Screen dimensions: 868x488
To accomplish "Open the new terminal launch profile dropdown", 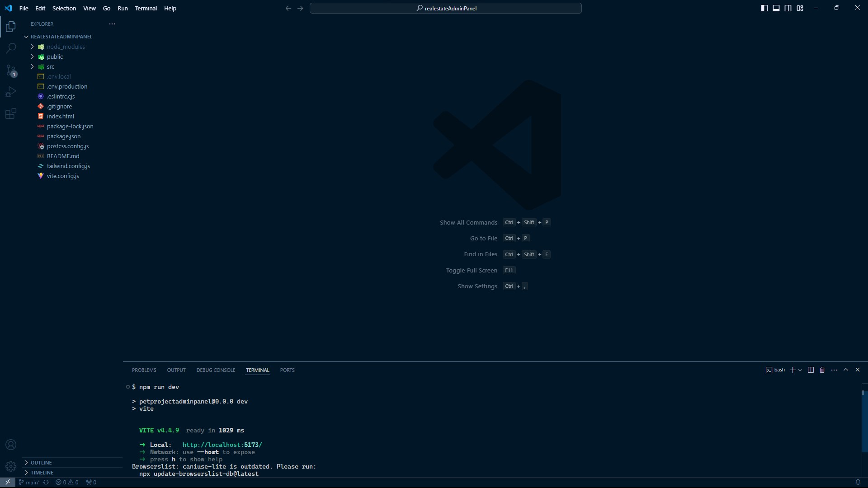I will click(x=800, y=370).
